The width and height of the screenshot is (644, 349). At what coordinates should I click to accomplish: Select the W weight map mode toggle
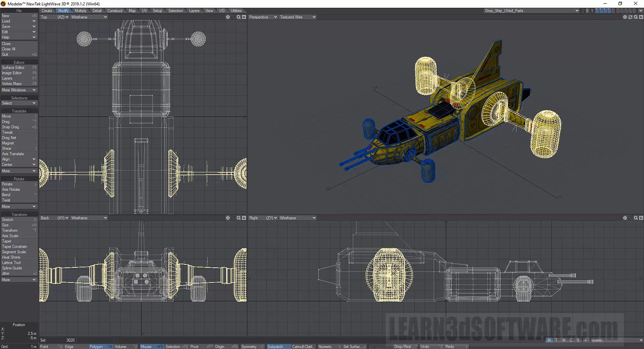pyautogui.click(x=549, y=340)
